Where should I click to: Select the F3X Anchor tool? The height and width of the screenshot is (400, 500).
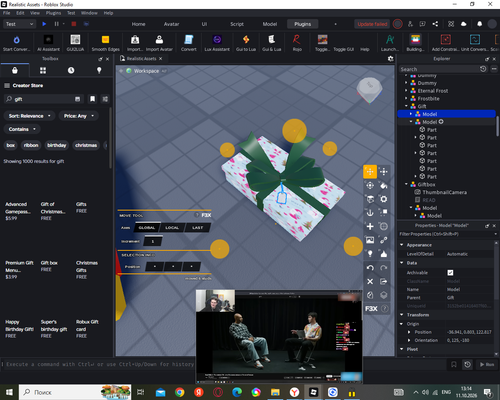(370, 213)
